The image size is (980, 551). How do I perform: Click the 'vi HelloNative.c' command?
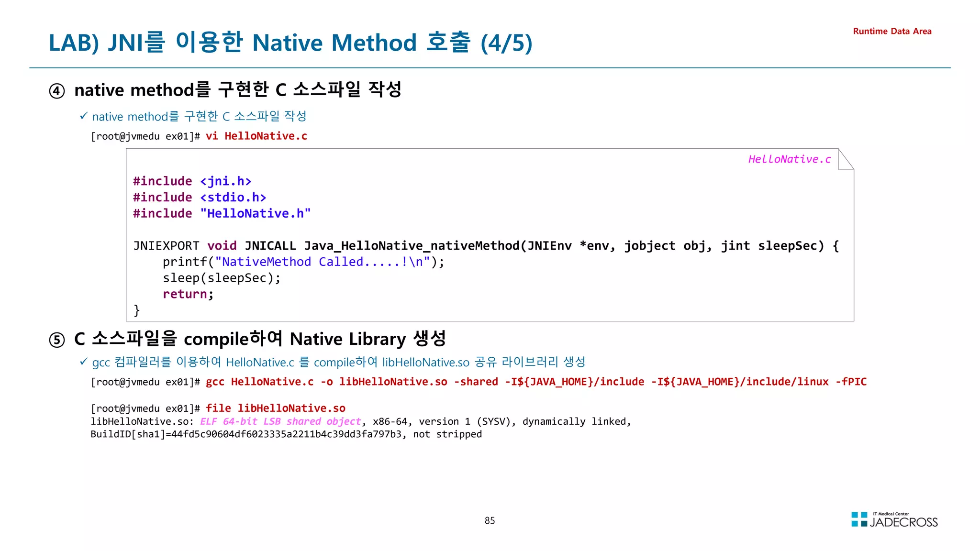pos(256,136)
